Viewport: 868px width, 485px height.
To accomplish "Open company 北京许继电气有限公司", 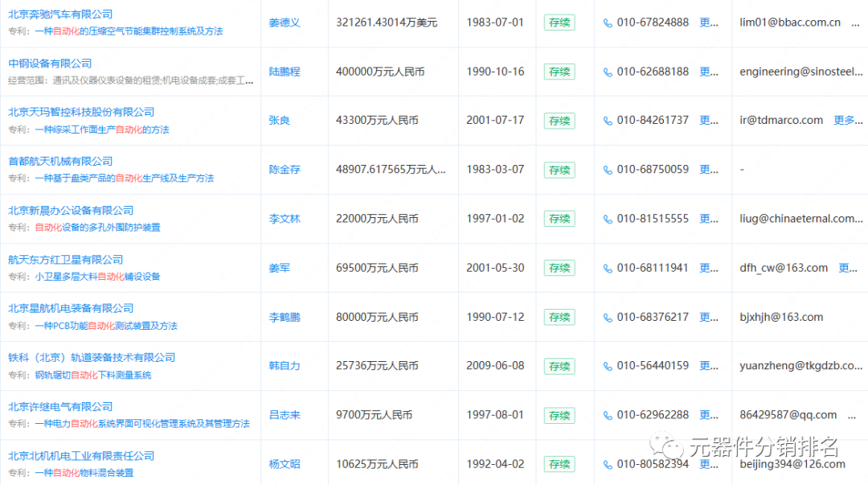I will click(60, 407).
